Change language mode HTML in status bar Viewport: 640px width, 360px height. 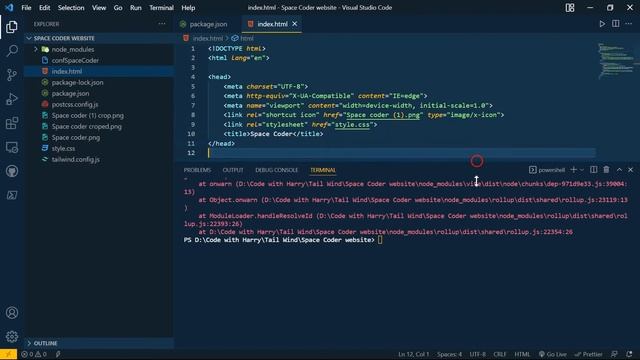[522, 354]
